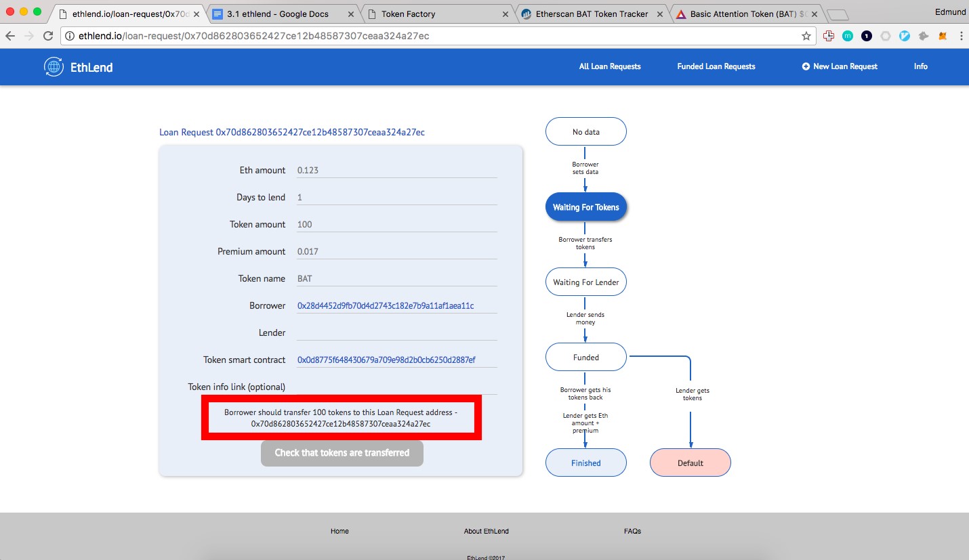Open the teal 'm' extension icon
969x560 pixels.
coord(848,36)
